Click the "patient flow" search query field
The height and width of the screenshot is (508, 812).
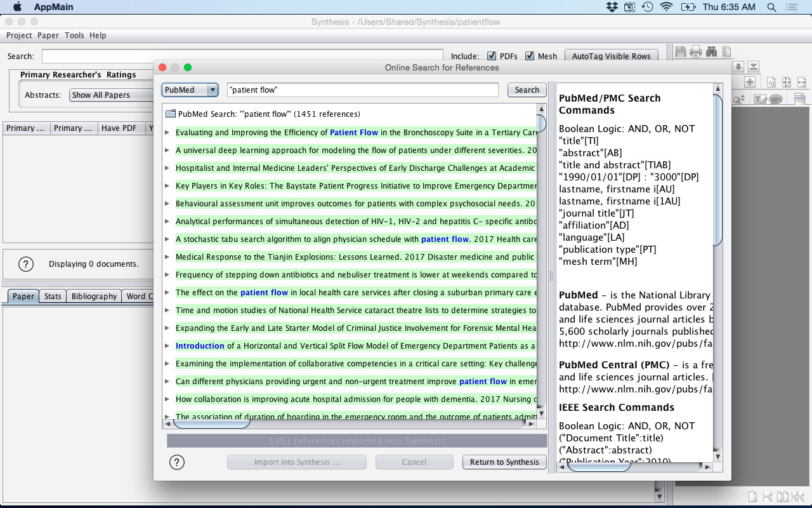[362, 90]
